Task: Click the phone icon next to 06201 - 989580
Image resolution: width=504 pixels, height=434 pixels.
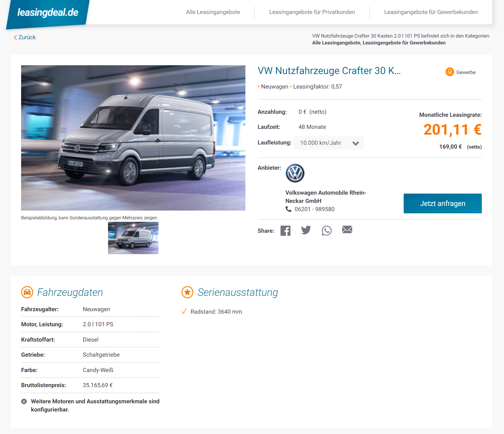Action: [x=288, y=209]
